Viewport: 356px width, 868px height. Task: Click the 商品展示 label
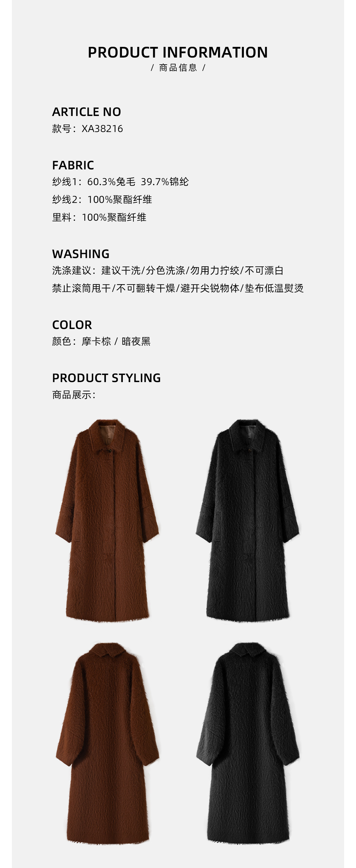(74, 395)
